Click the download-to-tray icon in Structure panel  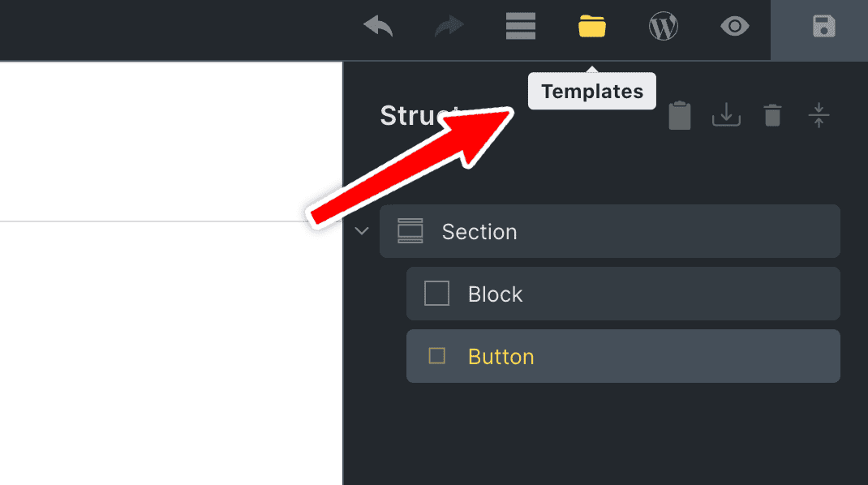(726, 116)
